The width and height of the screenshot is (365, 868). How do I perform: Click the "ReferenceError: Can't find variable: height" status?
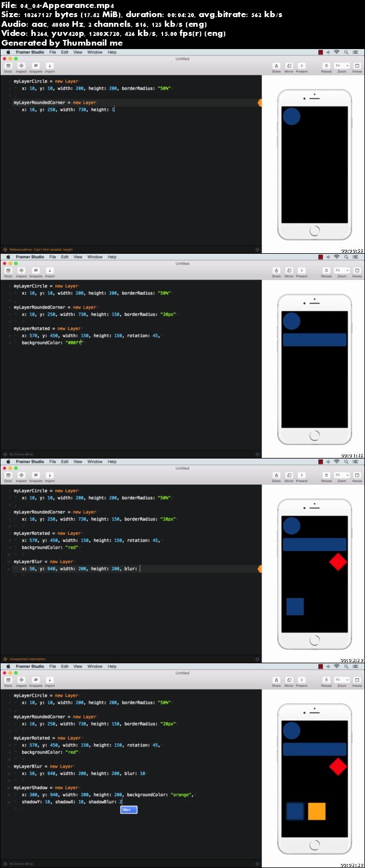coord(40,249)
